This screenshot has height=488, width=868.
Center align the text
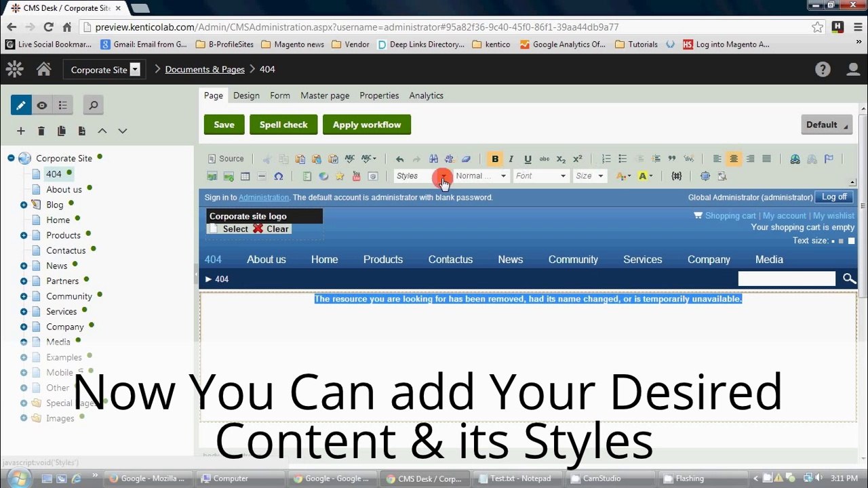pyautogui.click(x=734, y=159)
